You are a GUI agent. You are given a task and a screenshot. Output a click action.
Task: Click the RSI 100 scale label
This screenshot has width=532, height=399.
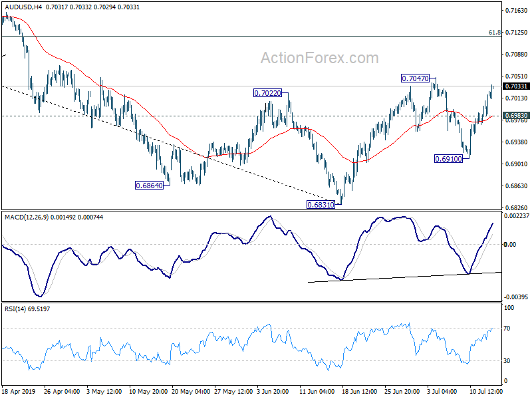pyautogui.click(x=509, y=308)
